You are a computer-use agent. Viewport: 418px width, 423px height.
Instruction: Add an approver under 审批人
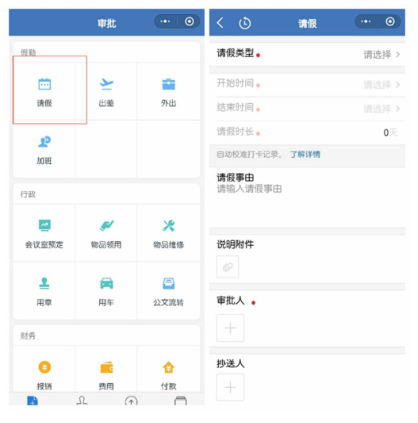(x=230, y=328)
